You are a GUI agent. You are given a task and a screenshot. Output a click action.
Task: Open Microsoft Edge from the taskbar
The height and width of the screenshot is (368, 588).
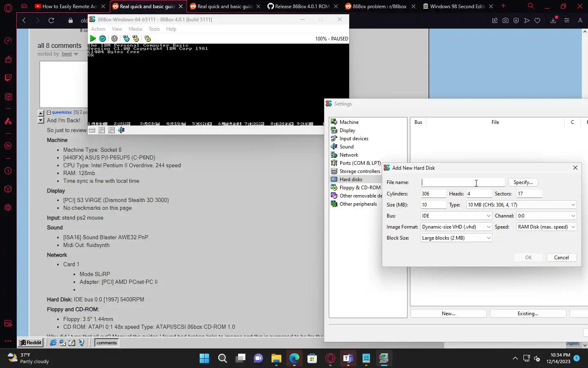pyautogui.click(x=294, y=359)
